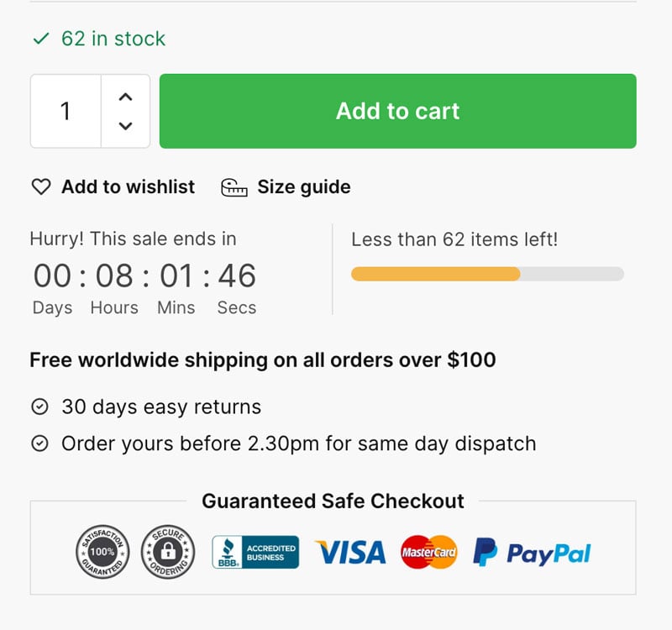
Task: Click the Guaranteed Safe Checkout heading
Action: [333, 501]
